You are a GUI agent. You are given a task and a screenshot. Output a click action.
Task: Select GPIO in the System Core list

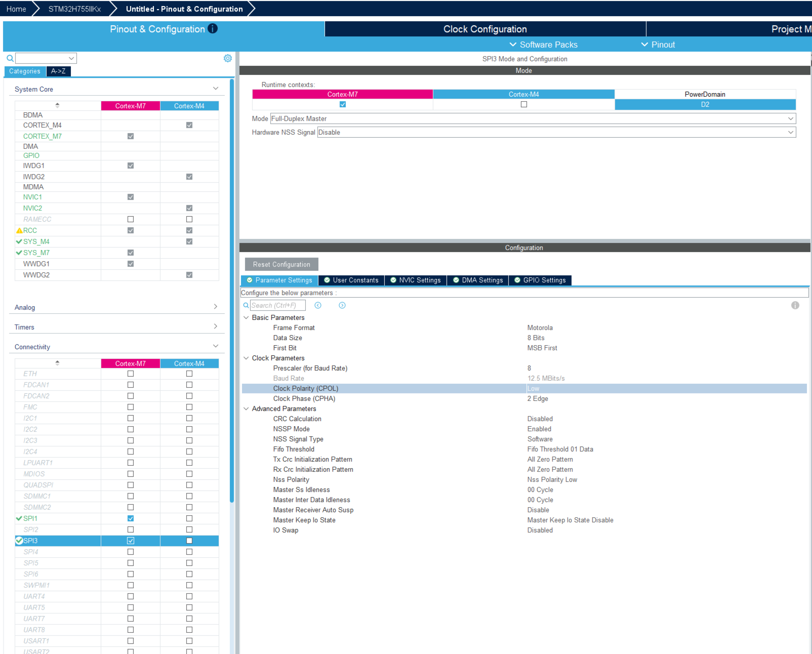tap(31, 156)
